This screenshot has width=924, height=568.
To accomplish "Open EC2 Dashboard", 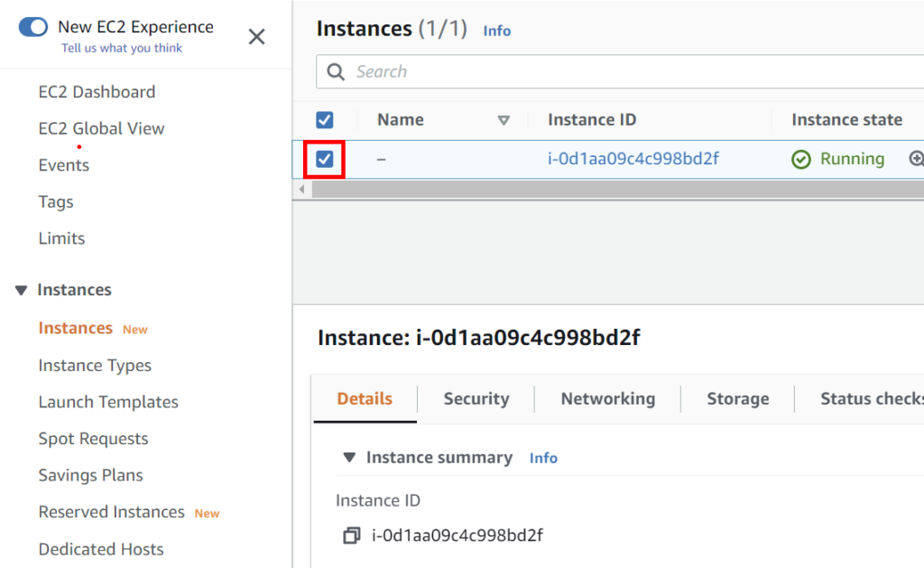I will pos(97,92).
